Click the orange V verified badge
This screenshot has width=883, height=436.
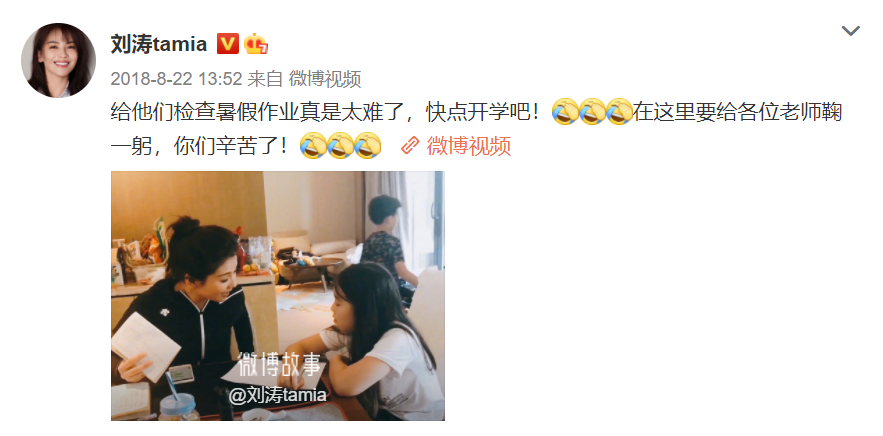pyautogui.click(x=228, y=43)
